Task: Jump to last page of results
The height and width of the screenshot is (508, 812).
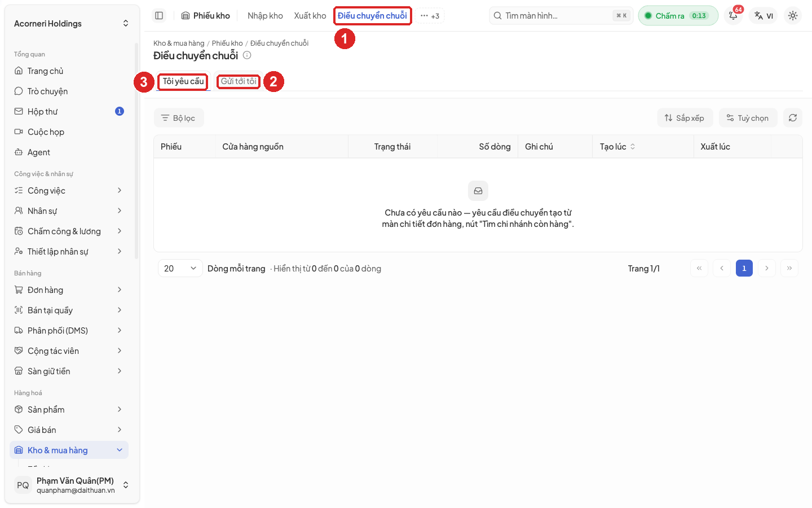Action: 789,268
